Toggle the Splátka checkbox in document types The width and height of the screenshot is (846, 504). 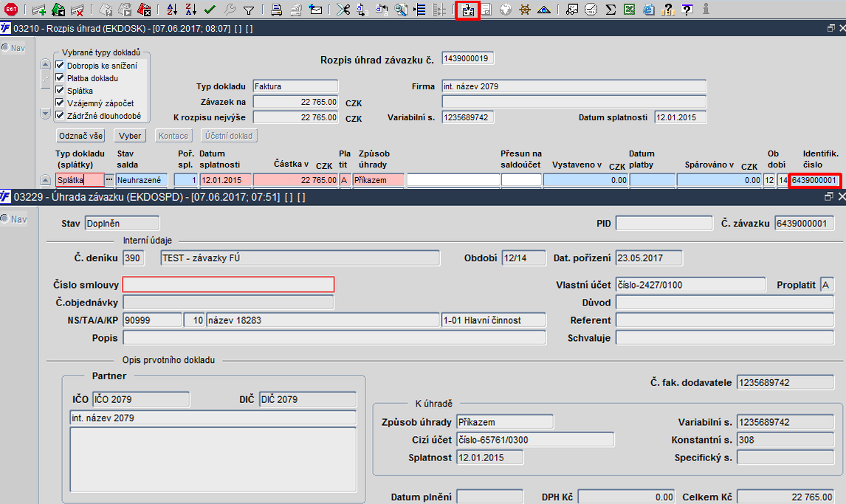(60, 90)
